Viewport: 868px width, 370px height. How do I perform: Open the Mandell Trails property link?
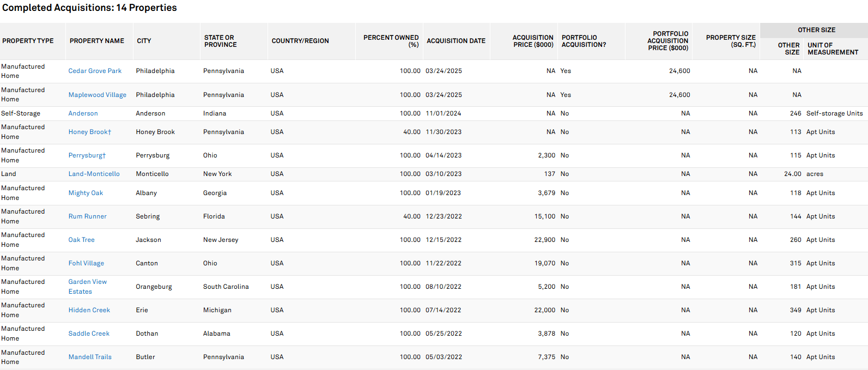click(x=90, y=357)
